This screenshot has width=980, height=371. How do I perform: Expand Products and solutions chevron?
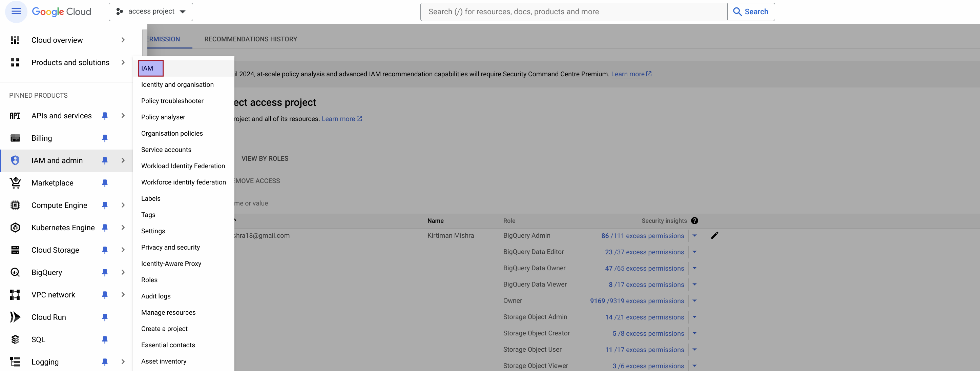(123, 62)
